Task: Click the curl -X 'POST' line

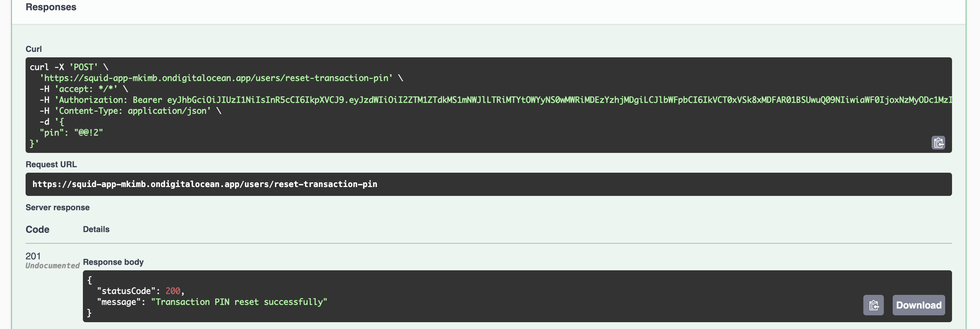Action: 69,67
